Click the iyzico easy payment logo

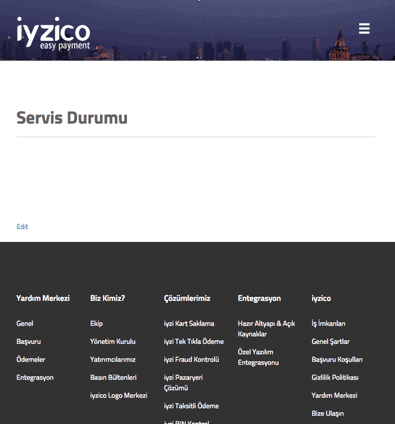coord(53,33)
